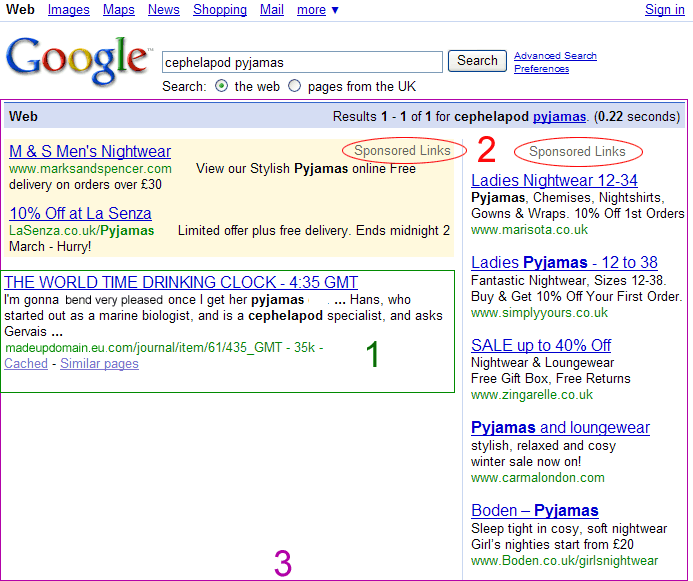This screenshot has width=693, height=581.
Task: Click the Search button
Action: coord(477,61)
